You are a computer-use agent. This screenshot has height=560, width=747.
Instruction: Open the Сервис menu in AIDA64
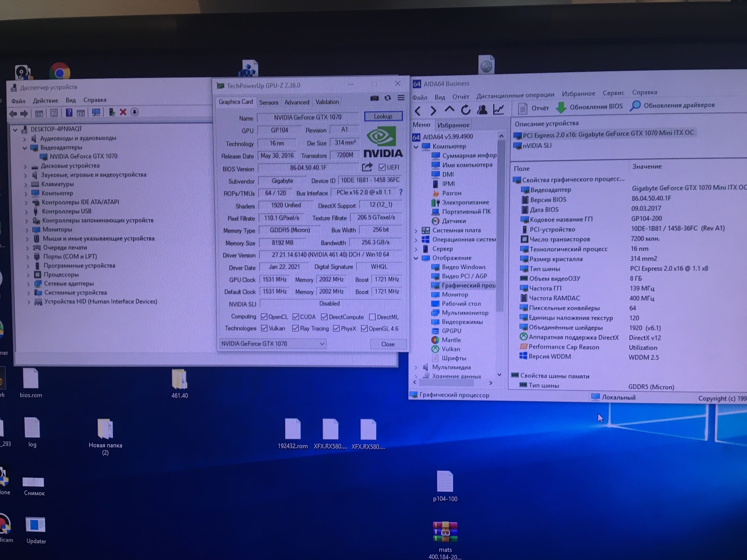[x=613, y=93]
